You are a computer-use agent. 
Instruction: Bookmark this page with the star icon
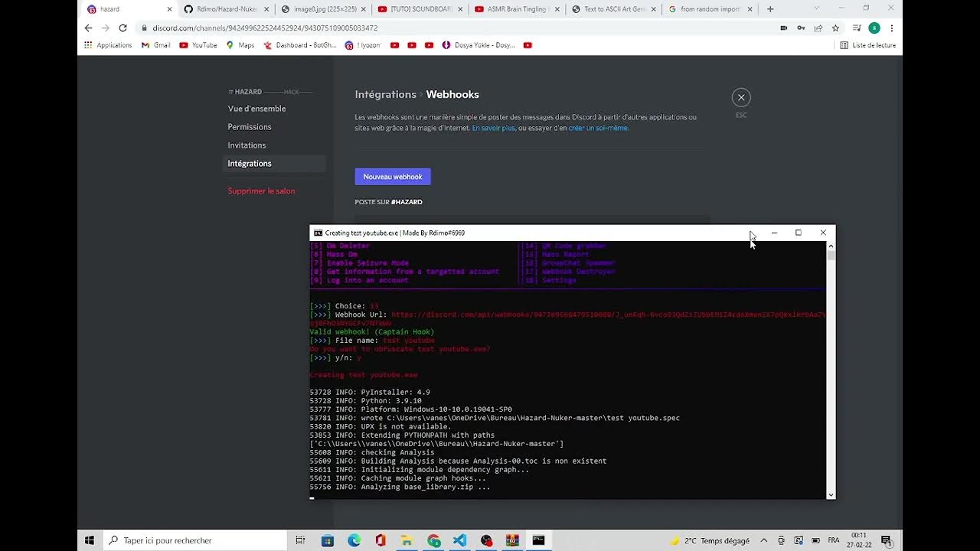click(835, 28)
